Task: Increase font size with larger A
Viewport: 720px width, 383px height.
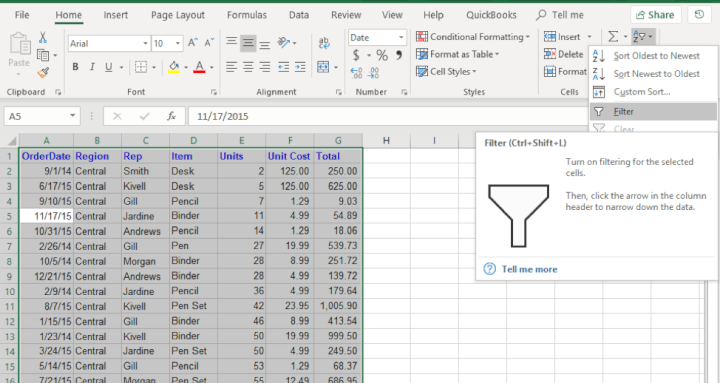Action: tap(193, 43)
